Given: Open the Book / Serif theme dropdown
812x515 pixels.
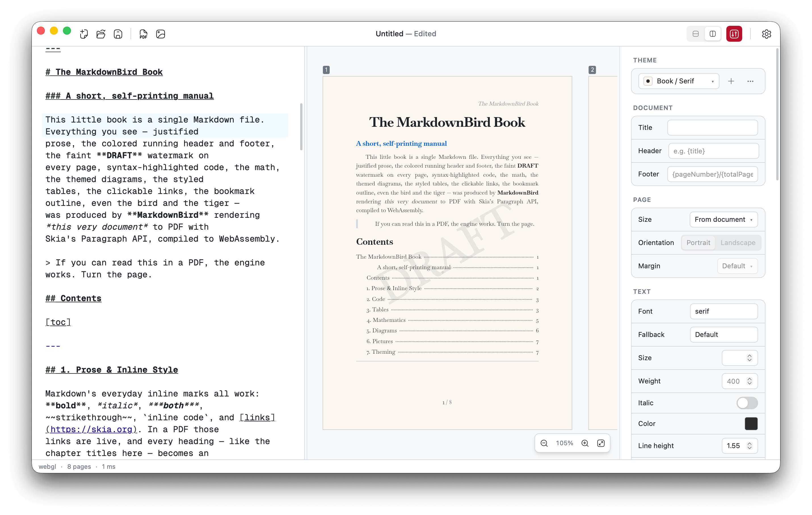Looking at the screenshot, I should 678,81.
